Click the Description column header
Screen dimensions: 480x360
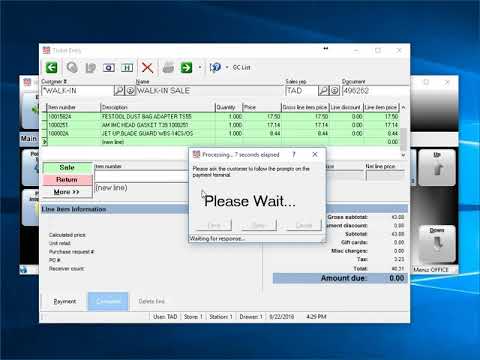157,107
